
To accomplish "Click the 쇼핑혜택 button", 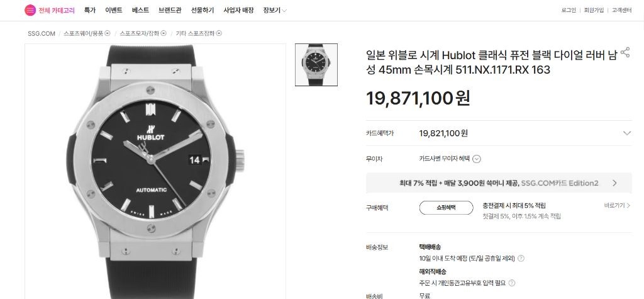I will tap(446, 208).
